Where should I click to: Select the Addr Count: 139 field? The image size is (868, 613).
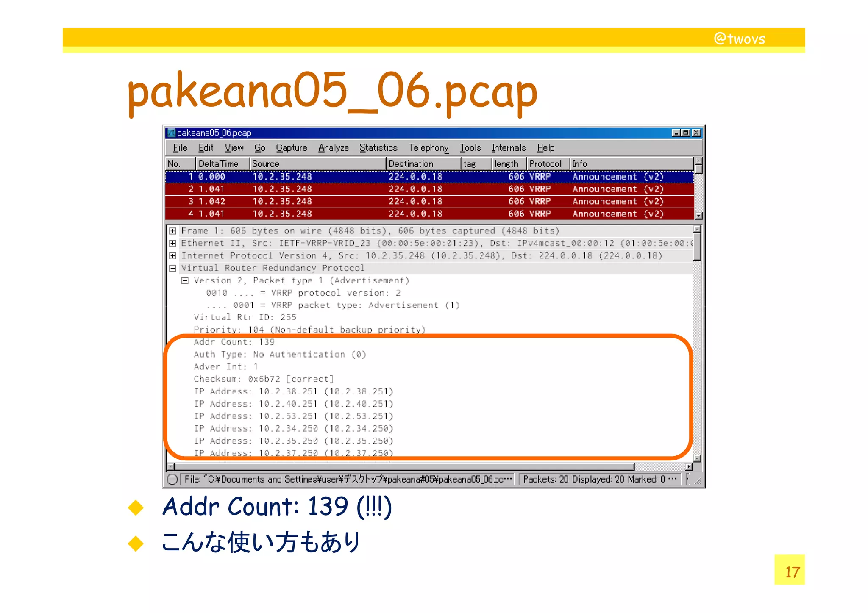pos(234,342)
